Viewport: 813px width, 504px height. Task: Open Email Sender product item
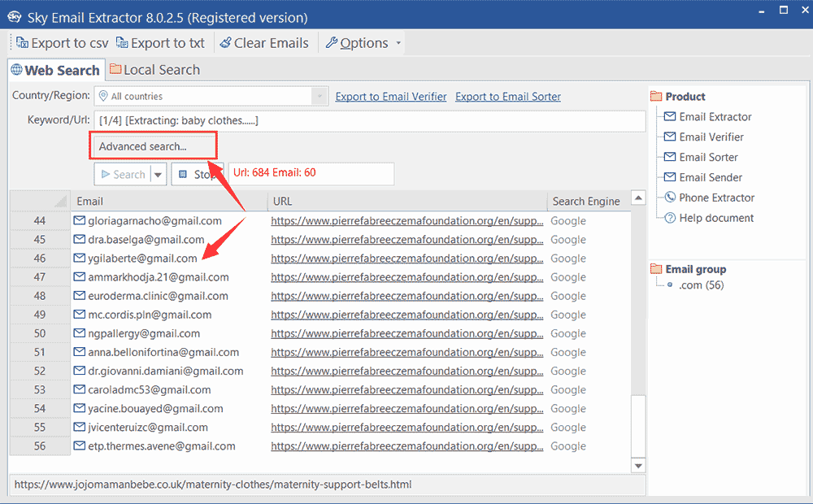[x=703, y=177]
